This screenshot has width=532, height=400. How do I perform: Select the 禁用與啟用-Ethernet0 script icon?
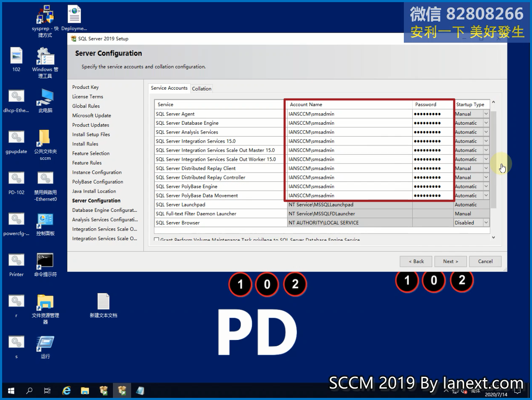45,186
